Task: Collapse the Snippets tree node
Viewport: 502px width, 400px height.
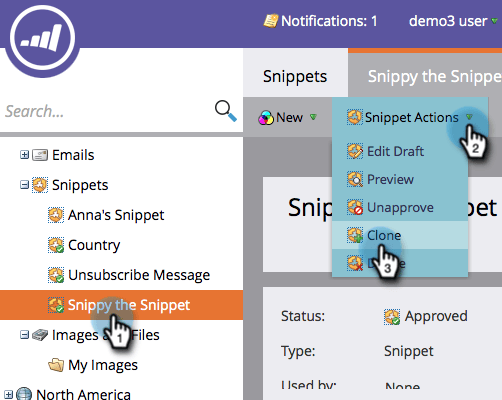Action: click(24, 185)
